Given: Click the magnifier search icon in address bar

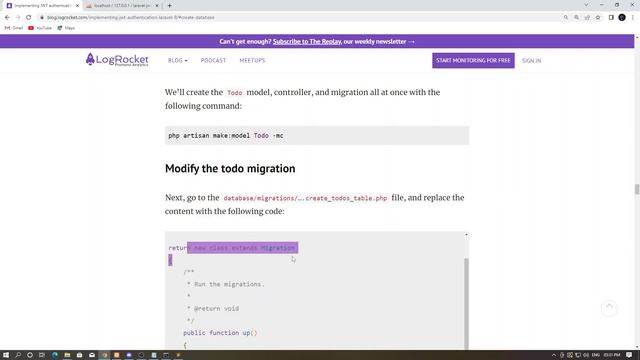Looking at the screenshot, I should pos(566,18).
